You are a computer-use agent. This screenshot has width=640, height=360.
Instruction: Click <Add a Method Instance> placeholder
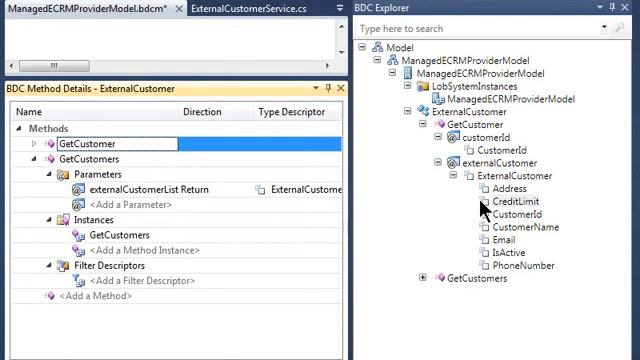[144, 250]
